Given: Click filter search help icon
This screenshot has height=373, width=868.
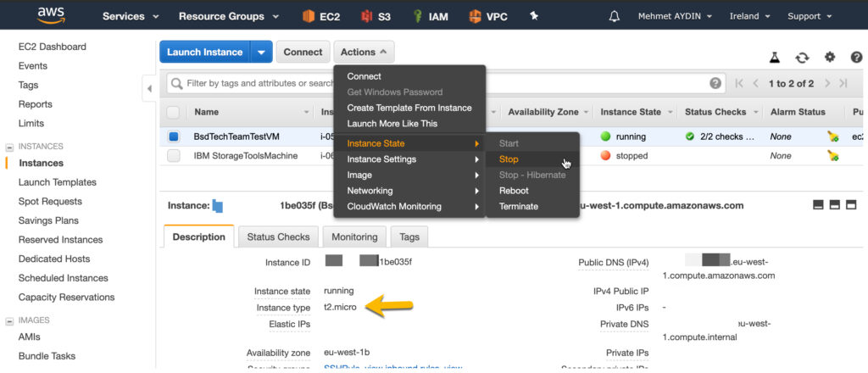Looking at the screenshot, I should 715,84.
